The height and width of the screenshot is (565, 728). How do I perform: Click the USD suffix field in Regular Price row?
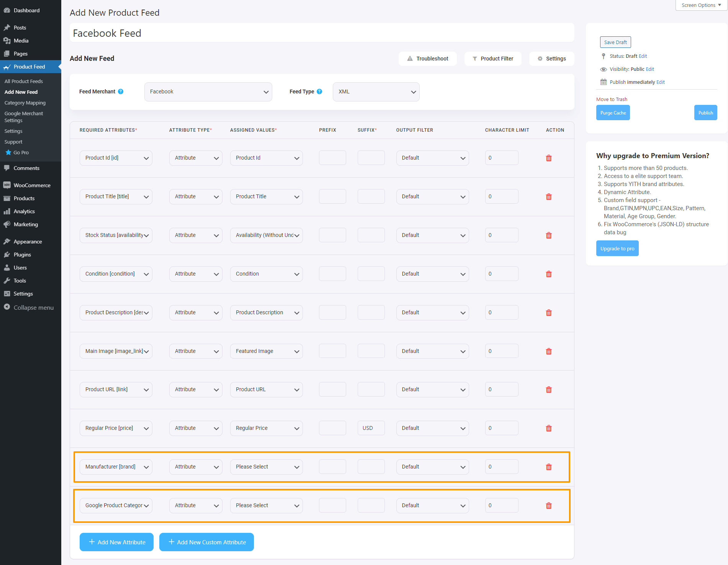point(371,428)
